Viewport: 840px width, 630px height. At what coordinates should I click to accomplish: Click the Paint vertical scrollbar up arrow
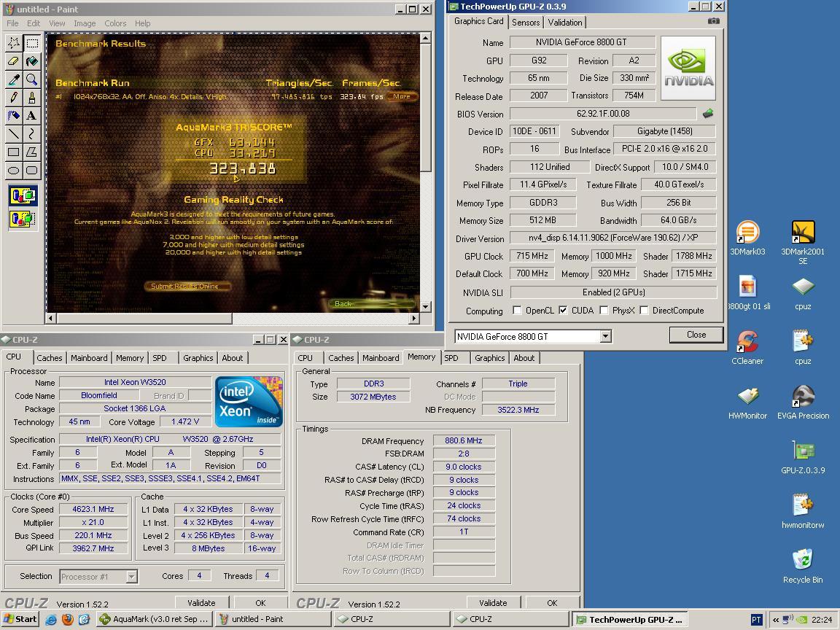point(425,38)
